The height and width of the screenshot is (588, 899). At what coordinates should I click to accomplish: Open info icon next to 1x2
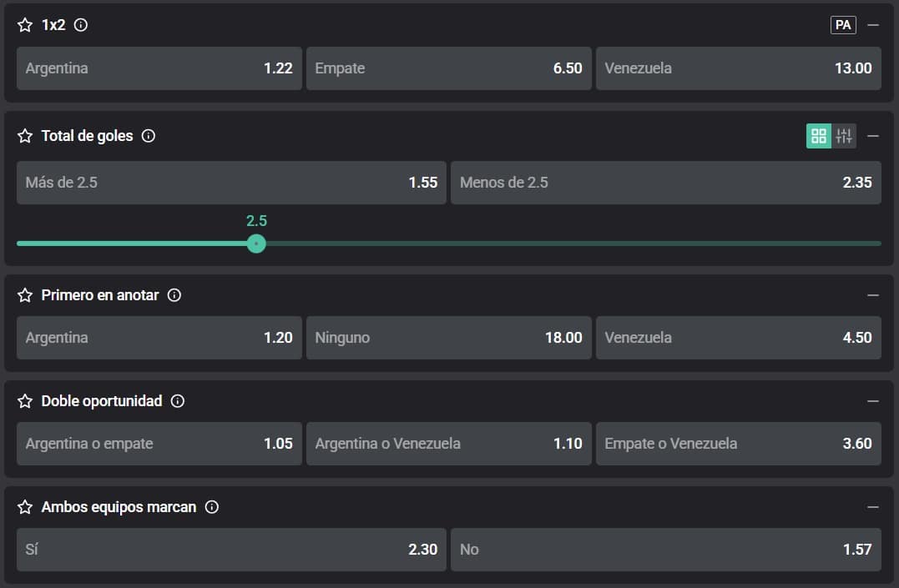point(81,25)
